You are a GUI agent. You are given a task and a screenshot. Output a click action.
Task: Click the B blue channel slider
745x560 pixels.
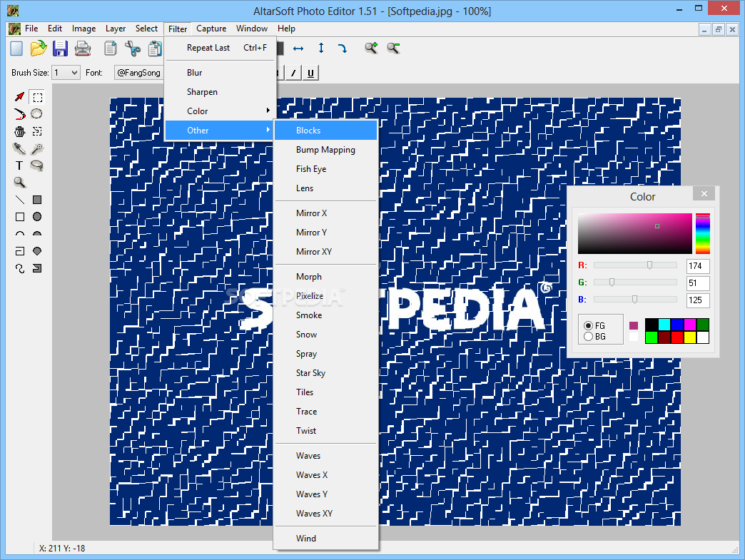click(x=635, y=299)
